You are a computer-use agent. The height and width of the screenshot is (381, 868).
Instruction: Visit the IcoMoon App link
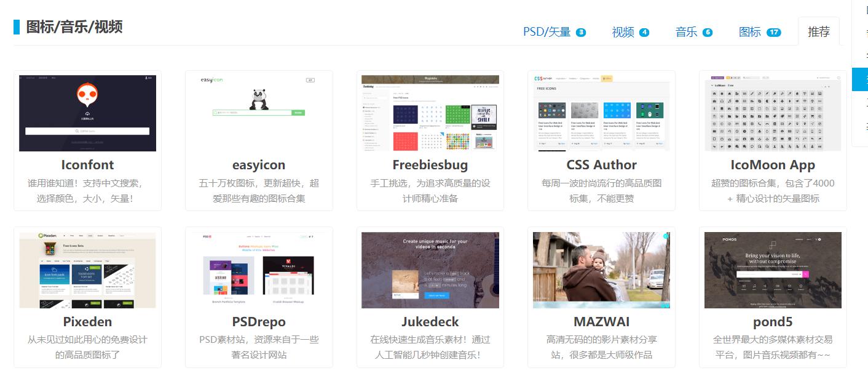(x=772, y=164)
